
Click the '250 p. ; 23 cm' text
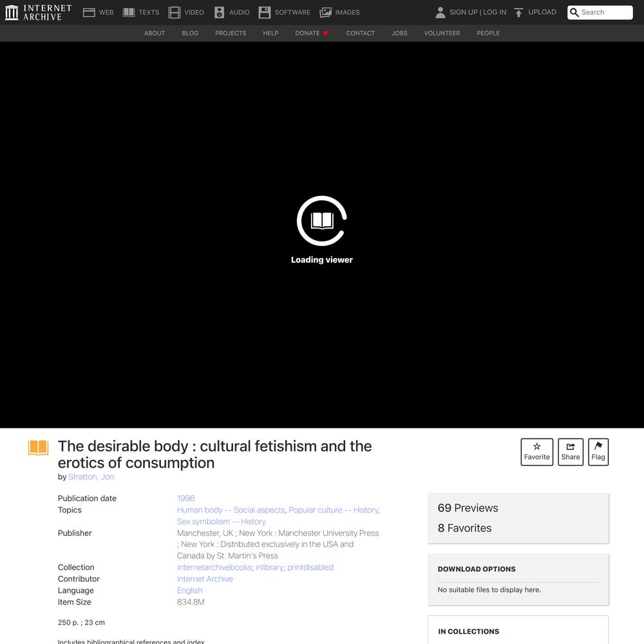pyautogui.click(x=81, y=623)
